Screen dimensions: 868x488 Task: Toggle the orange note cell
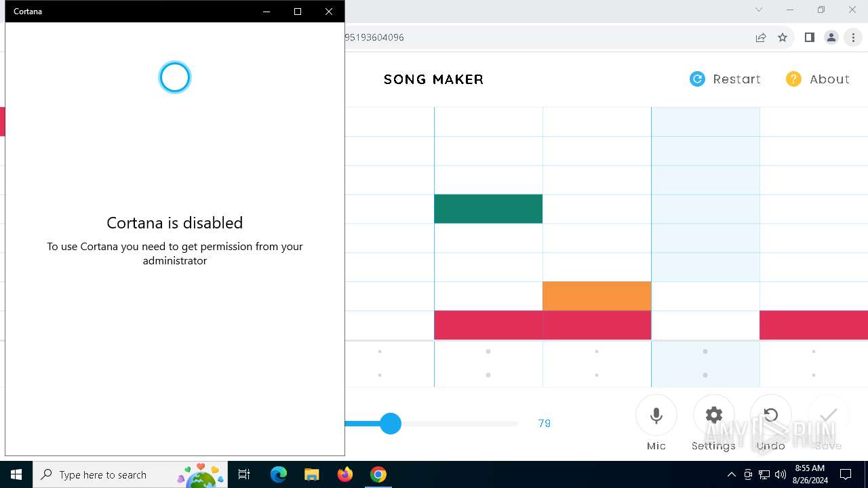click(597, 296)
